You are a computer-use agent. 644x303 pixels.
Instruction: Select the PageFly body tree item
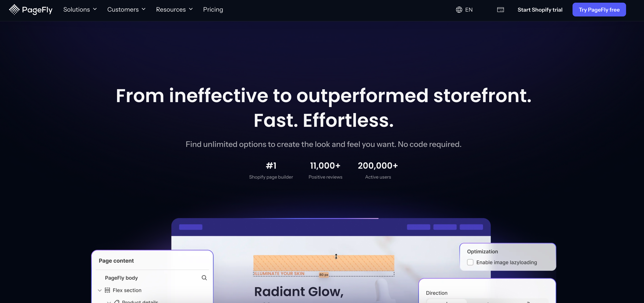[121, 278]
